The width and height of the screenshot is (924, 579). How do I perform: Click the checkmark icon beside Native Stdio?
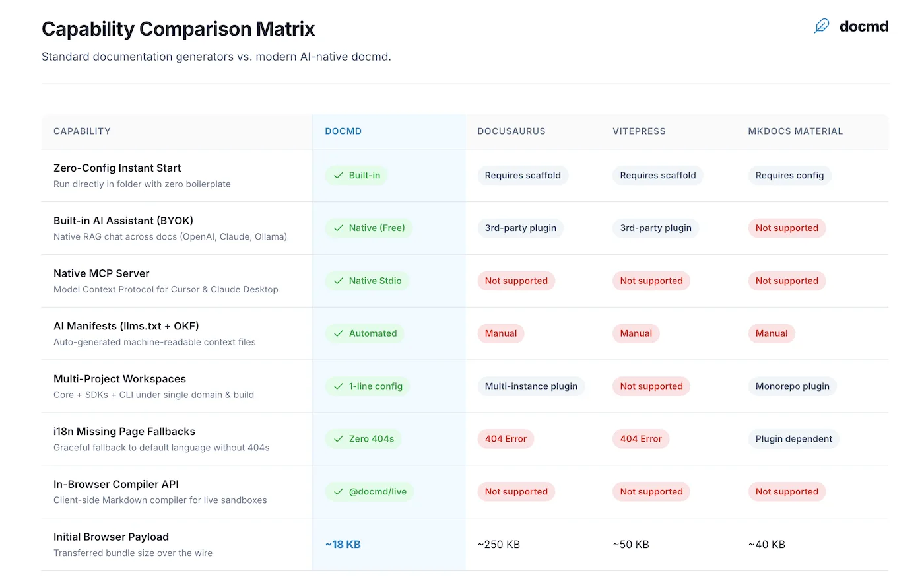pyautogui.click(x=339, y=281)
